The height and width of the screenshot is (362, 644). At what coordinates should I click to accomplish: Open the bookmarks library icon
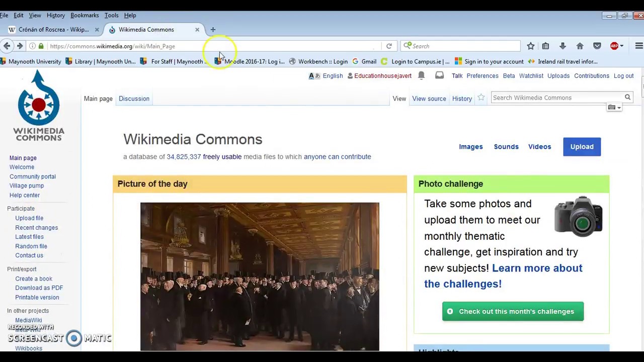tap(545, 46)
